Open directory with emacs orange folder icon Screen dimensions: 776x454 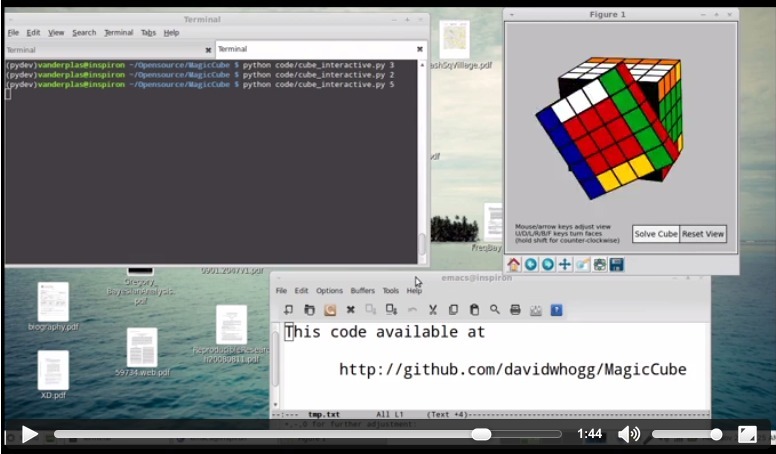pos(330,310)
